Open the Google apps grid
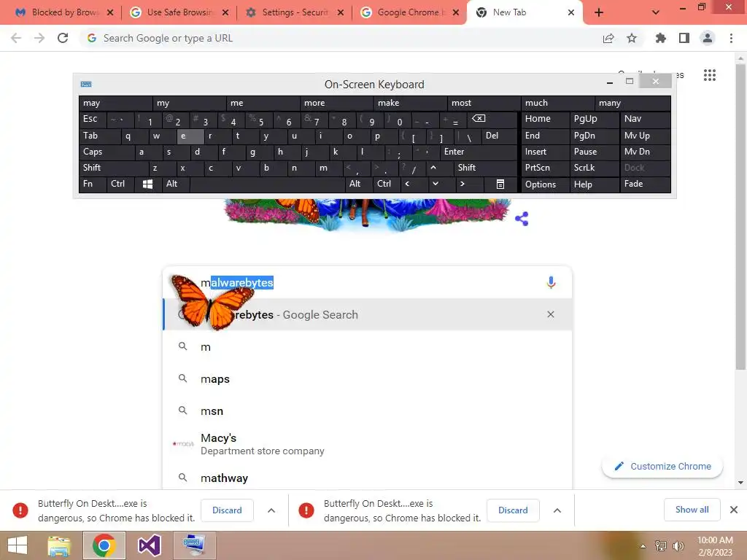This screenshot has width=747, height=560. click(x=709, y=75)
